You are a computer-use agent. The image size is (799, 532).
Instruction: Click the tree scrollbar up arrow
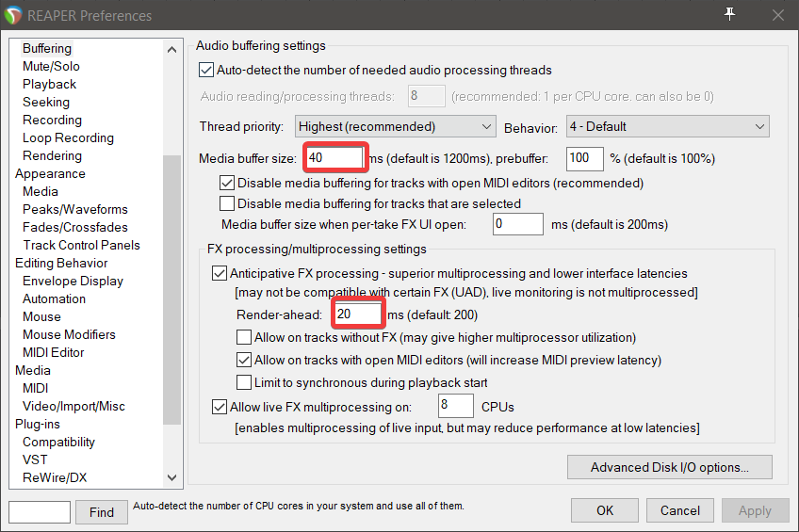(171, 49)
